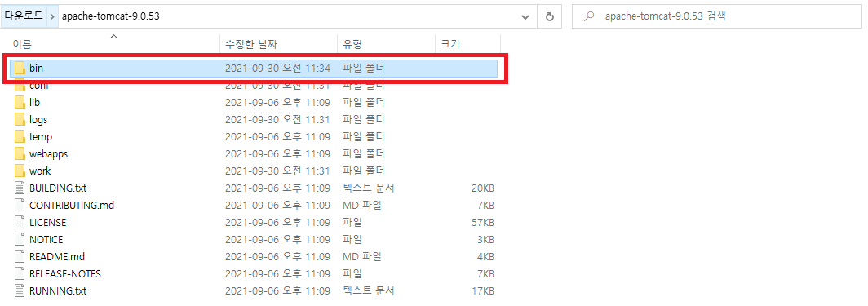The image size is (868, 306).
Task: Refresh the folder with the reload button
Action: point(550,16)
